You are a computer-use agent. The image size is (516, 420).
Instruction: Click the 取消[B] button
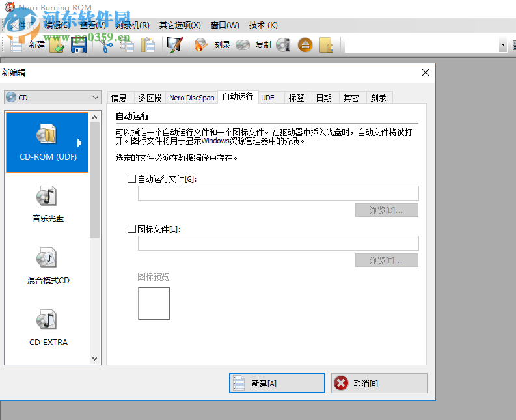(x=379, y=383)
